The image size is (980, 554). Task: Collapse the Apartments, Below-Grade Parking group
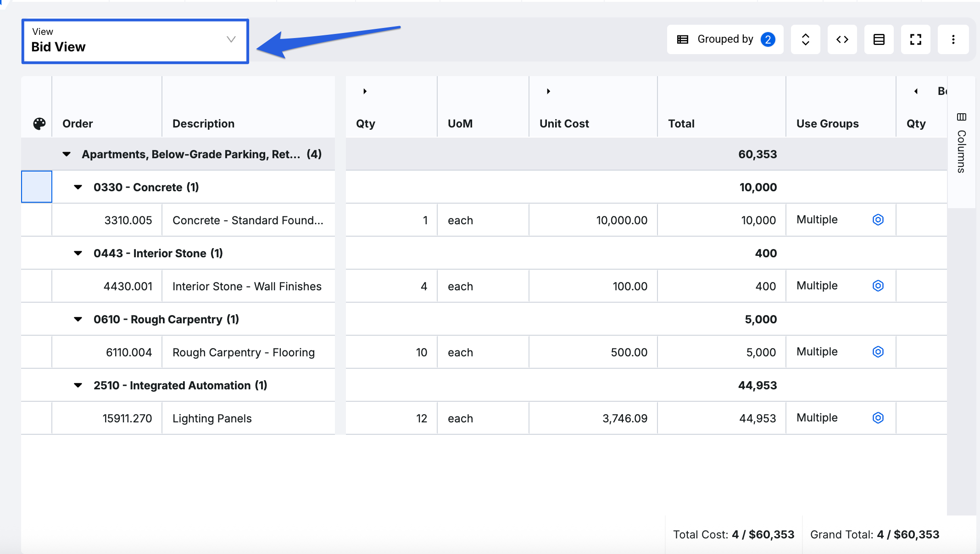pos(67,154)
